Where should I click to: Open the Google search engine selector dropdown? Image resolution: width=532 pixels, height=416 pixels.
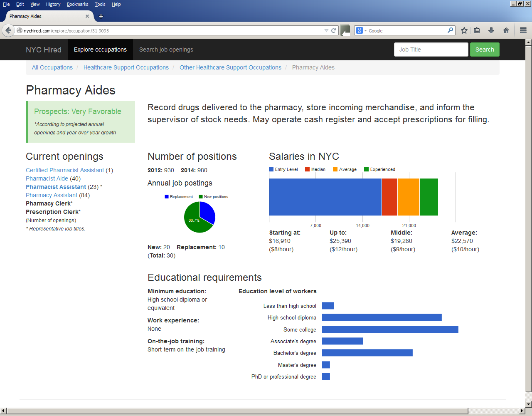click(x=361, y=30)
